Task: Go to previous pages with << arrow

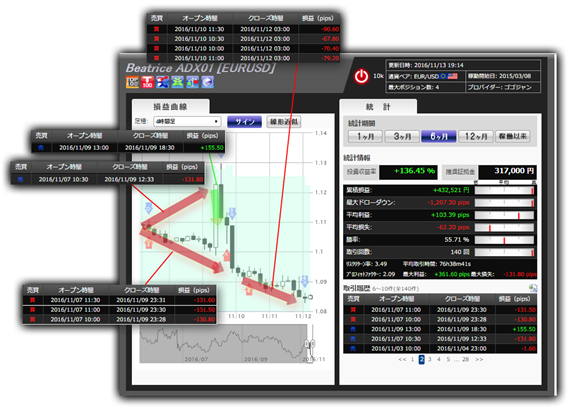Action: 402,359
